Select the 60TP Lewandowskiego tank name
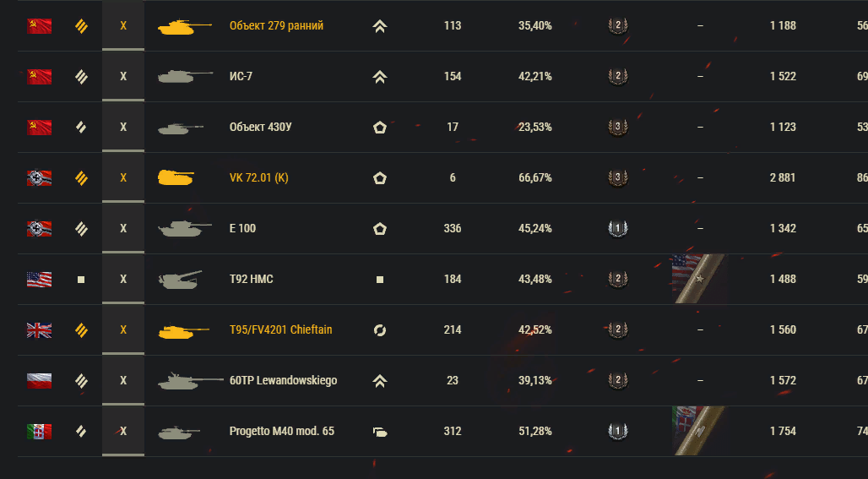 pos(283,380)
